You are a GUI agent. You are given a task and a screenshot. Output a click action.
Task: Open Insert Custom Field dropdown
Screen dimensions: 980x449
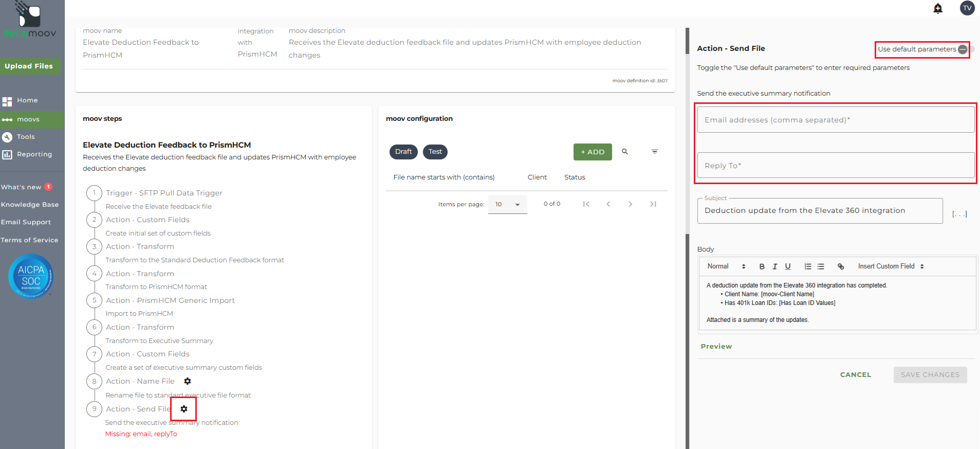[891, 266]
